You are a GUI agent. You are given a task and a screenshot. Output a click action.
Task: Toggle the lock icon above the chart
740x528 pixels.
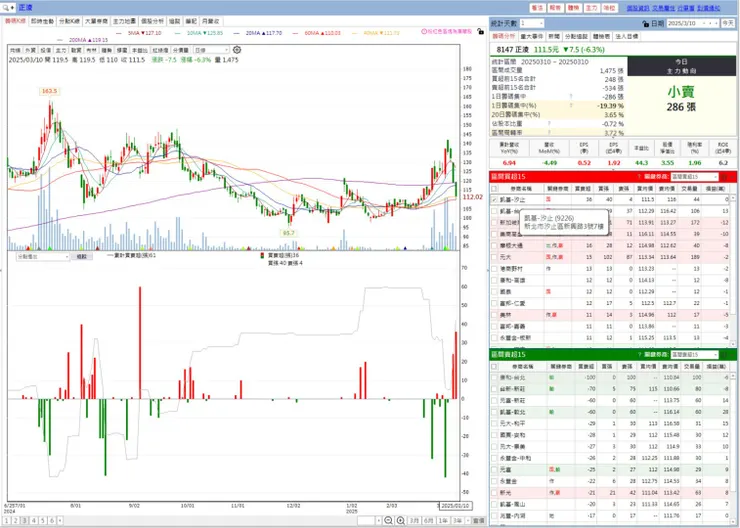480,32
